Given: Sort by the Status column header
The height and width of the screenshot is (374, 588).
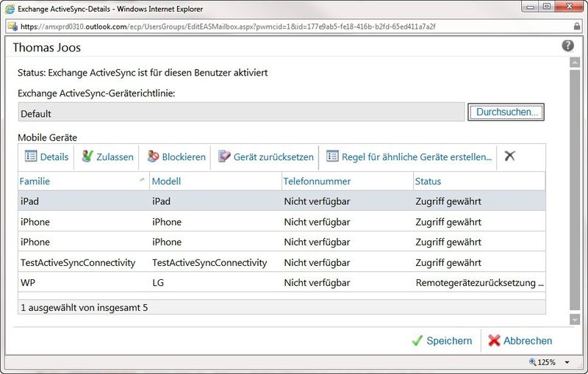Looking at the screenshot, I should click(479, 181).
